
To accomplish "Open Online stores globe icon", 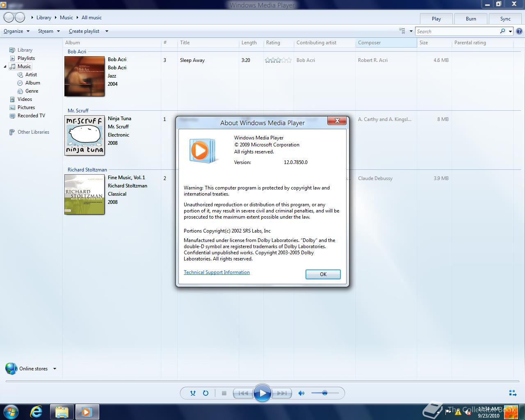I will point(11,368).
